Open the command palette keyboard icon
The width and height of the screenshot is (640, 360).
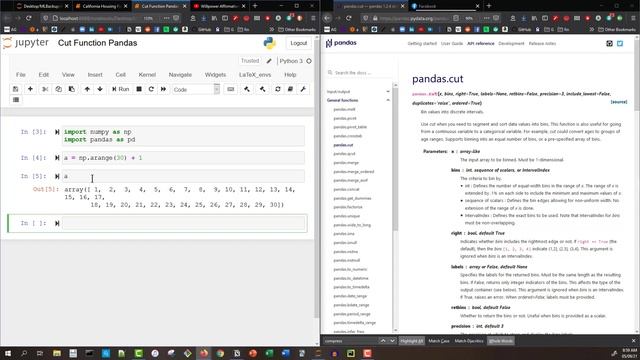[231, 89]
